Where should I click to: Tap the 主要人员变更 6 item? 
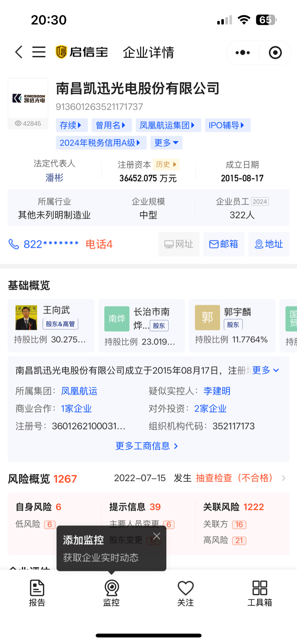pos(142,524)
